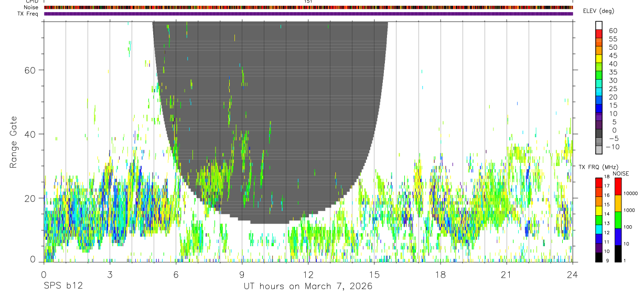Image resolution: width=644 pixels, height=297 pixels.
Task: Click the '45' label on ELEV colorbar
Action: point(613,56)
